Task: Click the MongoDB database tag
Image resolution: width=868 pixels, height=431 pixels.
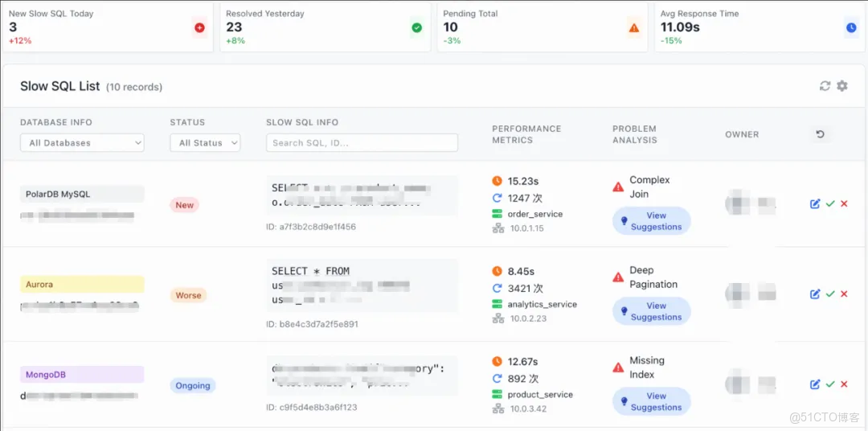Action: 83,375
